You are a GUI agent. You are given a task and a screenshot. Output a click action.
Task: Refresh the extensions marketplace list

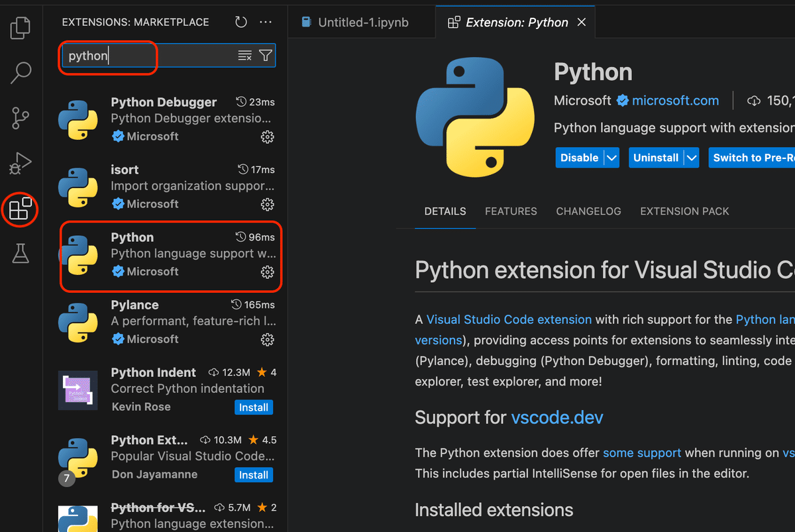pyautogui.click(x=241, y=22)
